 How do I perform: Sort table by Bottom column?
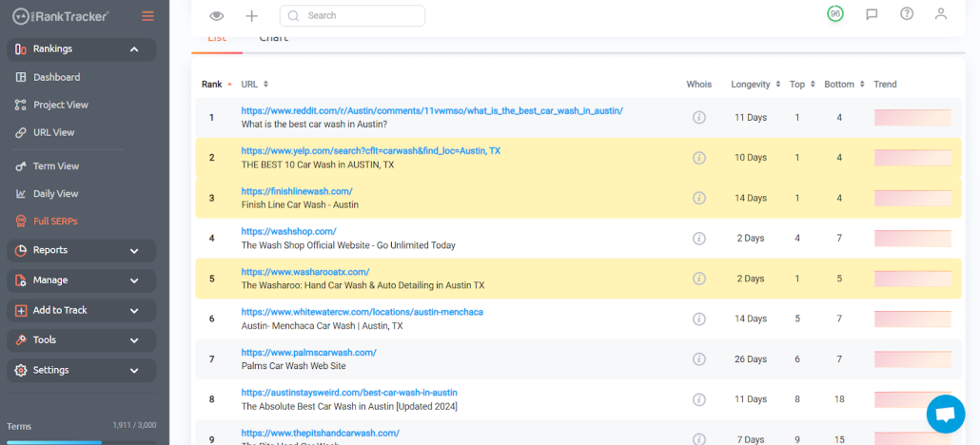click(x=844, y=85)
